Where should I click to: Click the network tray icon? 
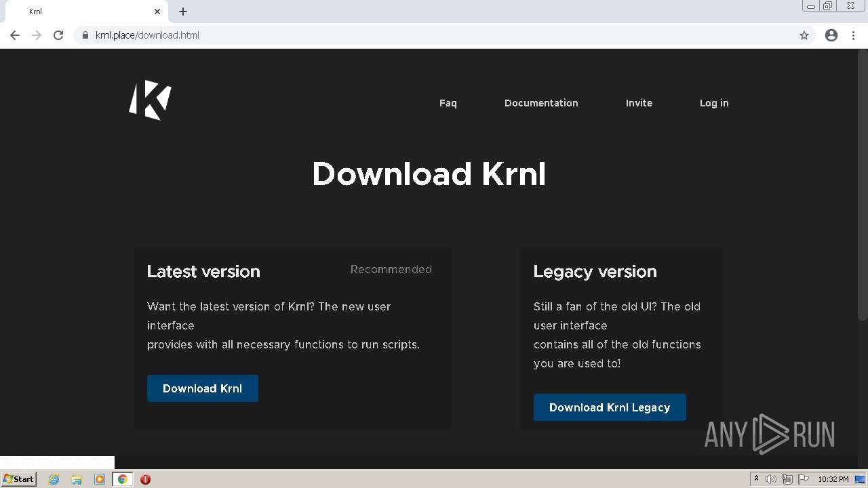click(x=787, y=479)
